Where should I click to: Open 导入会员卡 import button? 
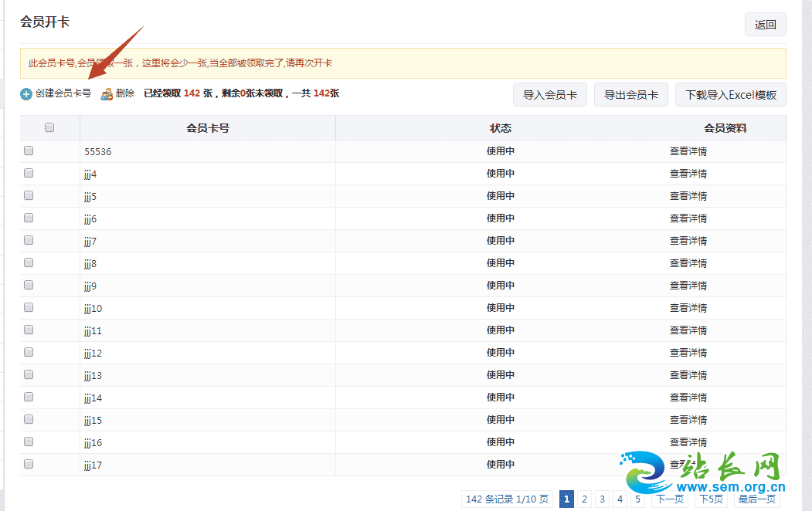click(550, 95)
